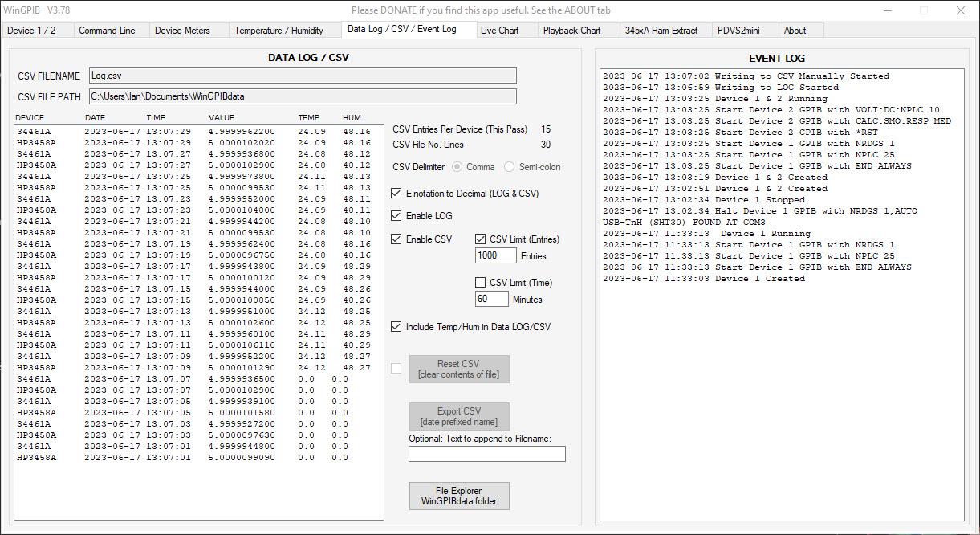Uncheck the Enable CSV checkbox

396,239
